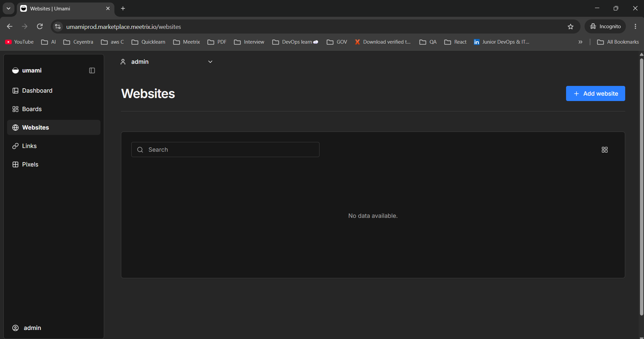The image size is (644, 339).
Task: Expand the admin team selector dropdown
Action: tap(167, 62)
